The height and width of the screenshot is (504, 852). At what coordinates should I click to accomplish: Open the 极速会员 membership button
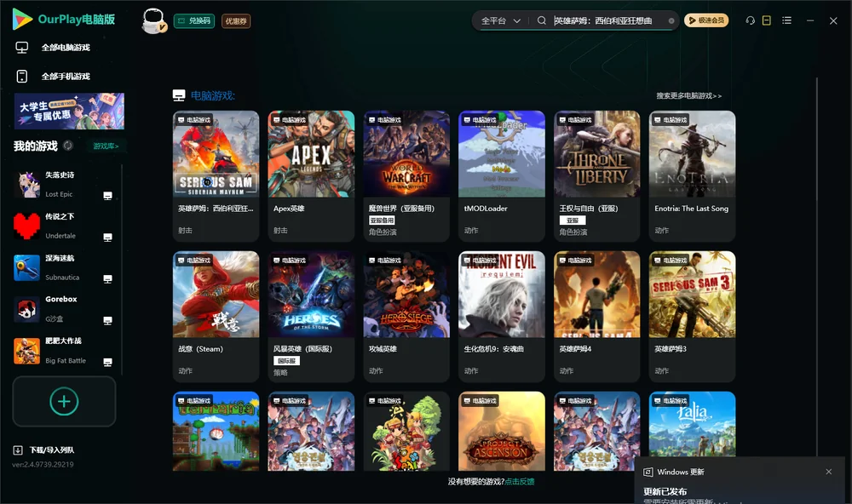tap(706, 20)
